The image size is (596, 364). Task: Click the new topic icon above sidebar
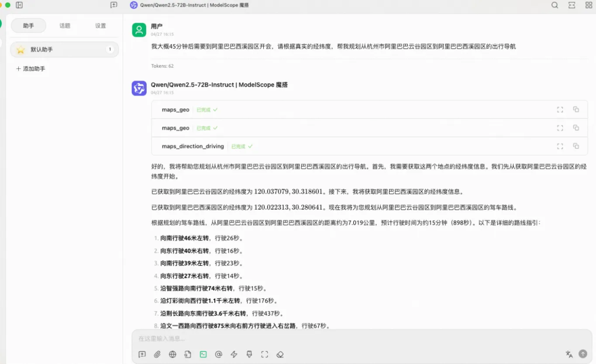point(114,5)
